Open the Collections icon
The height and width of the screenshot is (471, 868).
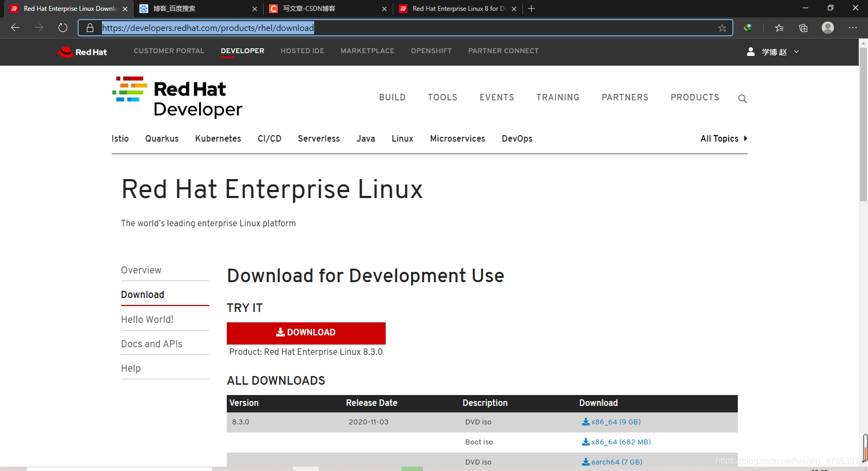(x=803, y=28)
